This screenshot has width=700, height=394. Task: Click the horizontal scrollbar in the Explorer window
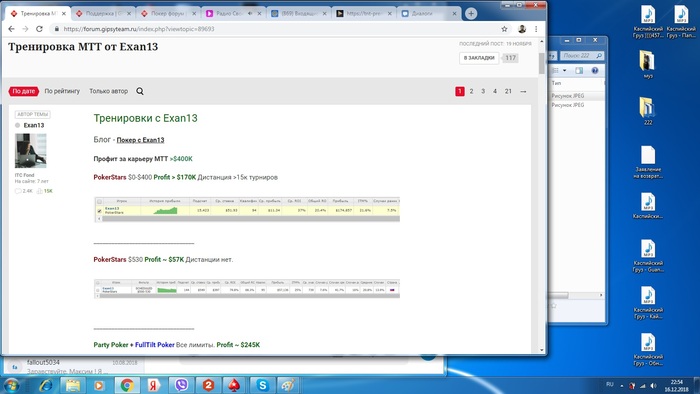click(558, 295)
